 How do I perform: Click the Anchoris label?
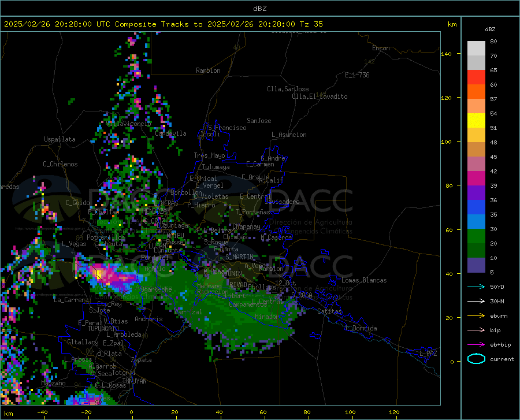[x=148, y=319]
